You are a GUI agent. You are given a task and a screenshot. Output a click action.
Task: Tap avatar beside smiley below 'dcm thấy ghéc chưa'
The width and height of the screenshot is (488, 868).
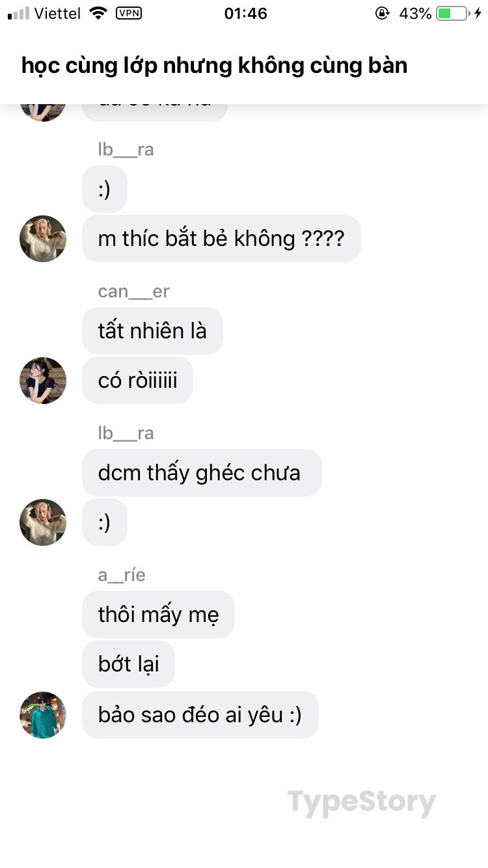pos(43,522)
